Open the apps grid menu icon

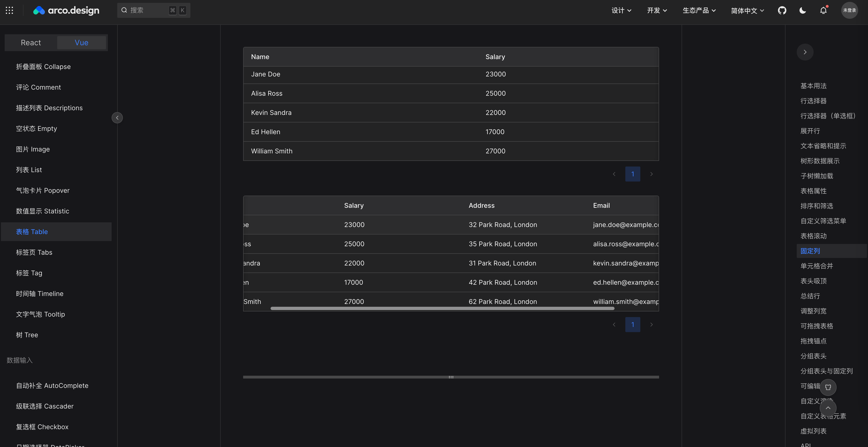(9, 11)
